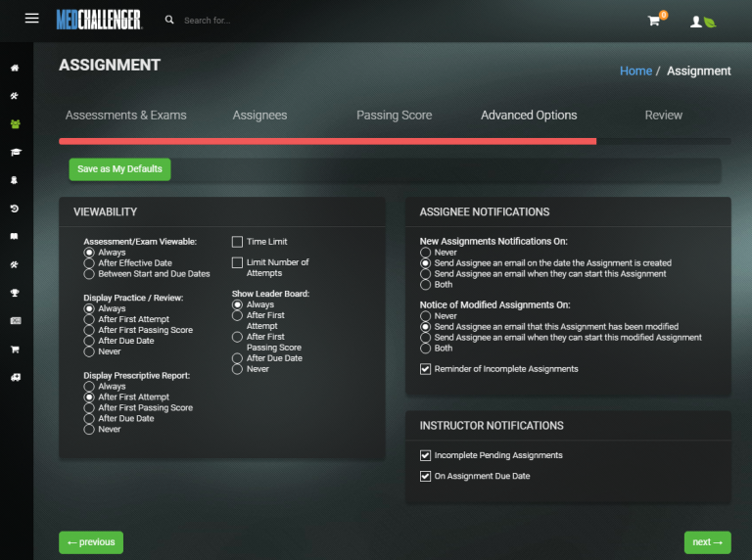Image resolution: width=752 pixels, height=560 pixels.
Task: Set Prescriptive Report to After First Attempt
Action: click(89, 397)
